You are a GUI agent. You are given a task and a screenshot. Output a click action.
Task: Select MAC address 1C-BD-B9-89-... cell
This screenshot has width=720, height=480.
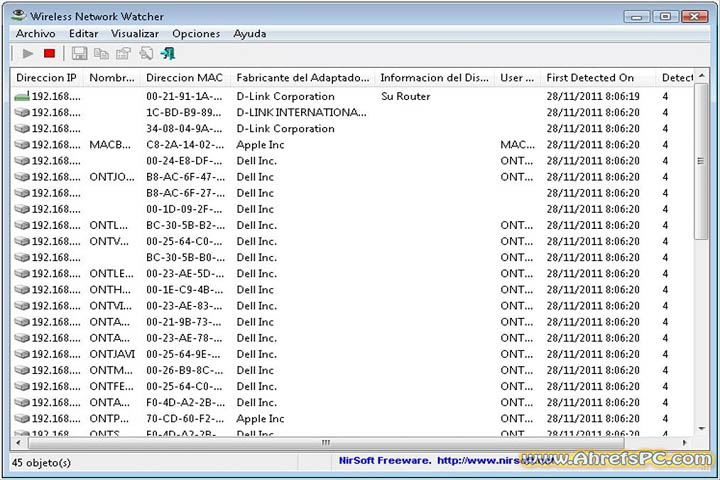point(184,113)
